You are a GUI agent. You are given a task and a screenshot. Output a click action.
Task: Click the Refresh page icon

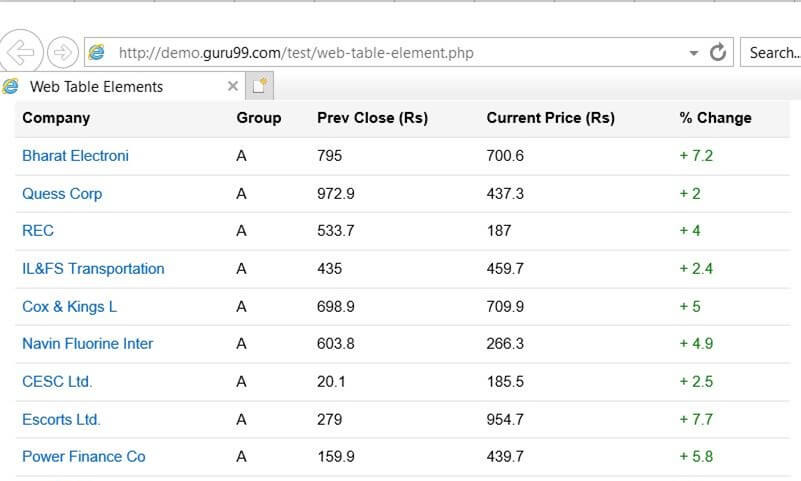tap(718, 53)
